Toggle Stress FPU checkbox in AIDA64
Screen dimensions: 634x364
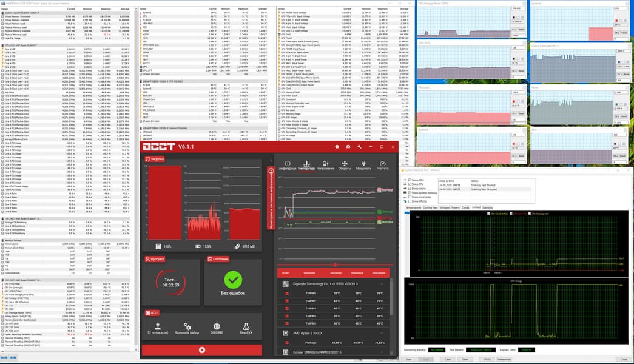coord(410,184)
